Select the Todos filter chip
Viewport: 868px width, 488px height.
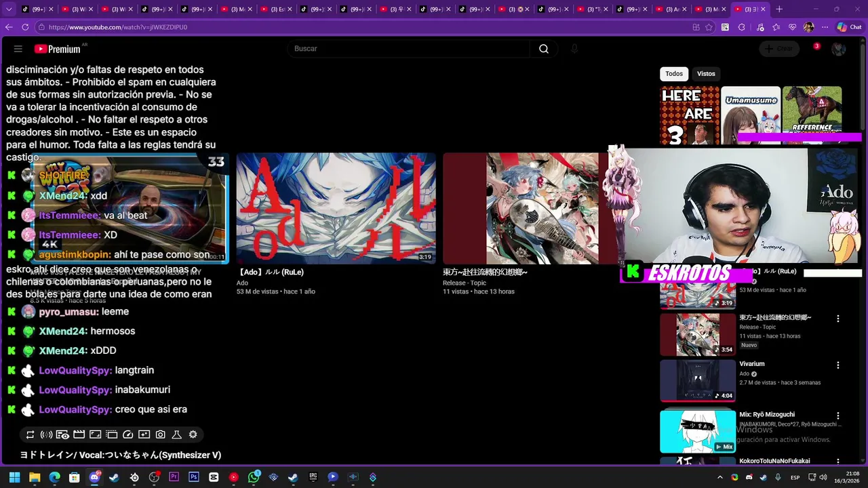(674, 74)
